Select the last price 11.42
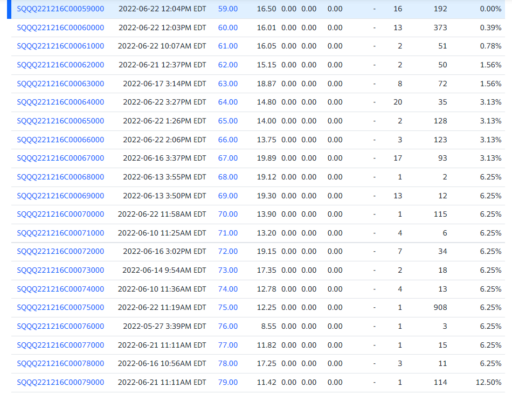Screen dimensions: 512x394 (x=266, y=382)
